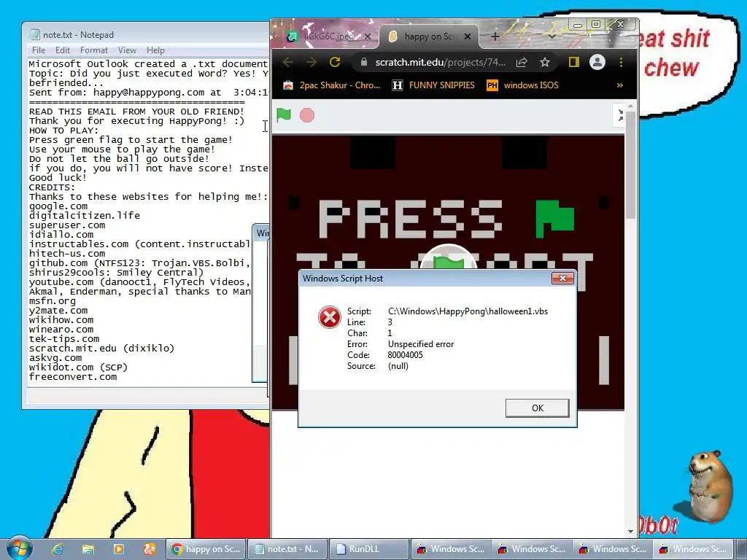Open the Windows Start menu
747x560 pixels.
pos(20,548)
